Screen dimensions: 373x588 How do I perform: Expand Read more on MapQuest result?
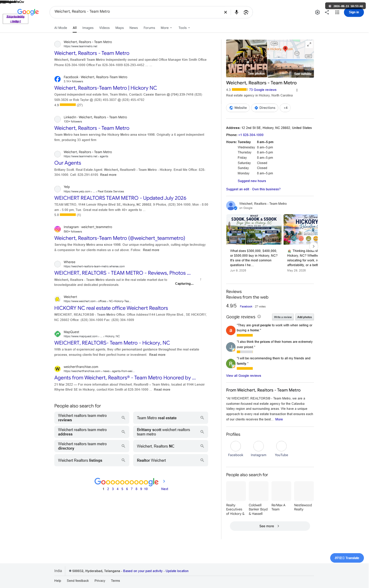(x=157, y=355)
